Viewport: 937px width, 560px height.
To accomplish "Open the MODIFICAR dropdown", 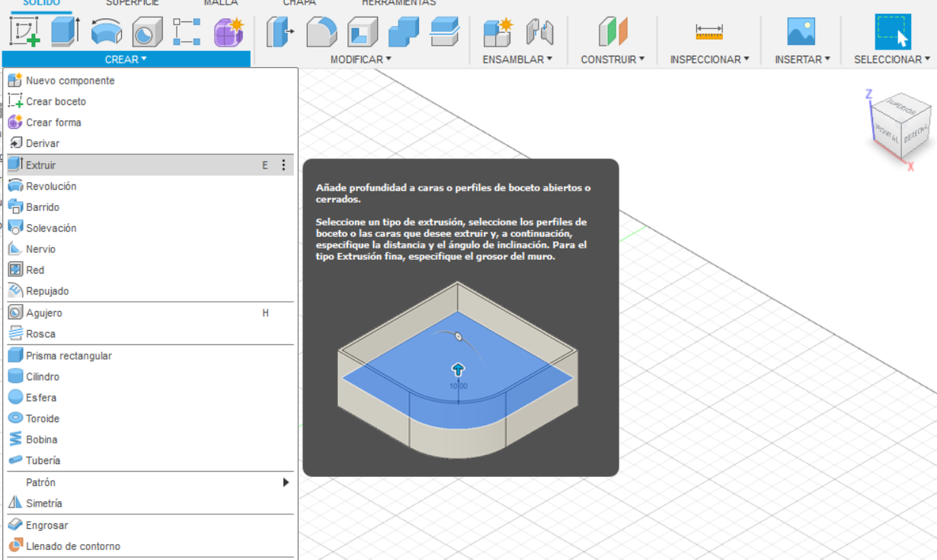I will pyautogui.click(x=361, y=59).
